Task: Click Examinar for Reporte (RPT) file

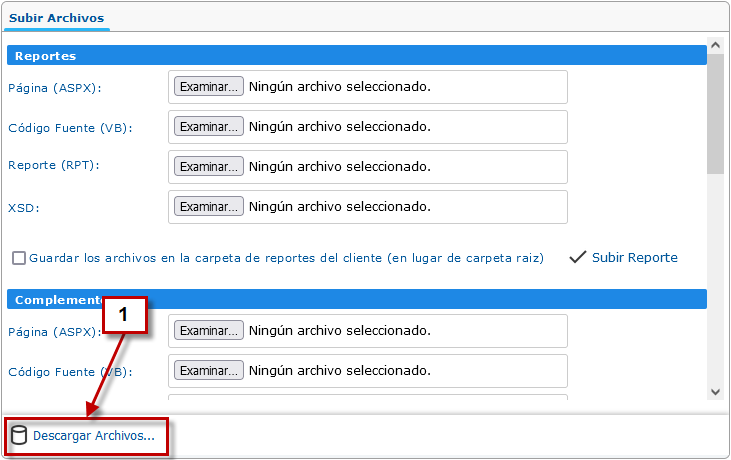Action: 208,167
